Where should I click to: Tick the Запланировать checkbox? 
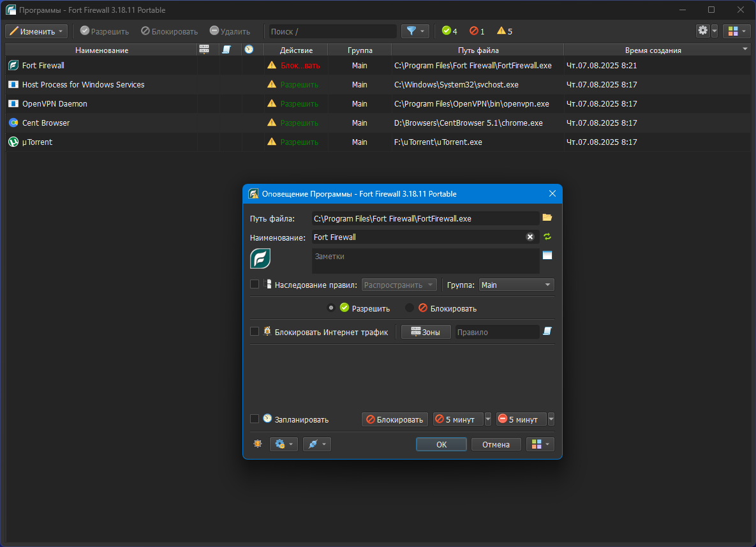coord(255,419)
